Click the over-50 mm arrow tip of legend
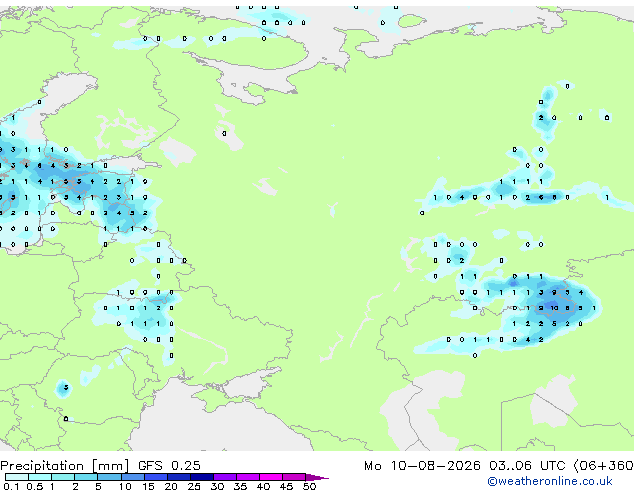The width and height of the screenshot is (634, 490). point(317,477)
